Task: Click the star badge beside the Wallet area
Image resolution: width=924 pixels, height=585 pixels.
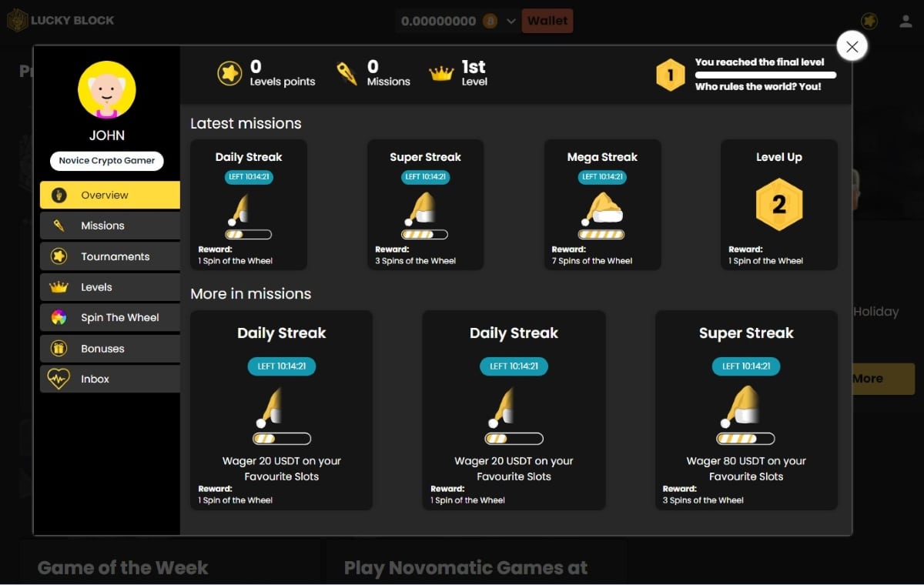Action: tap(869, 21)
